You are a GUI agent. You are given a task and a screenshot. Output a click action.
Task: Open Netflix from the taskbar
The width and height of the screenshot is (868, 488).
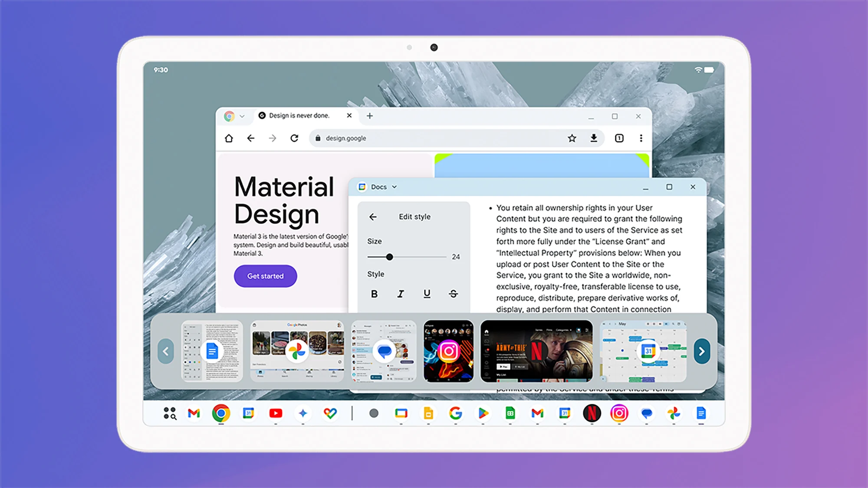tap(592, 413)
